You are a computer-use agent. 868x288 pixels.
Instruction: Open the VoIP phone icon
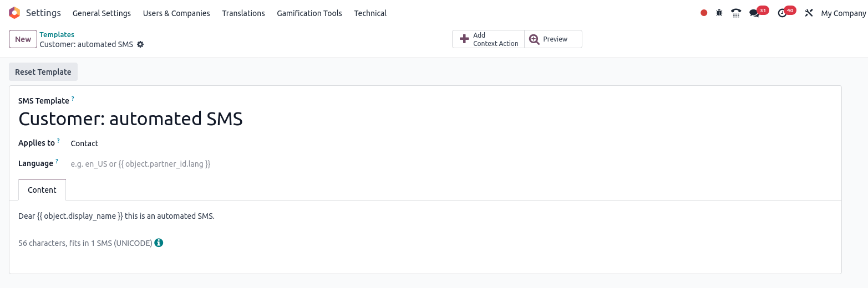click(736, 13)
